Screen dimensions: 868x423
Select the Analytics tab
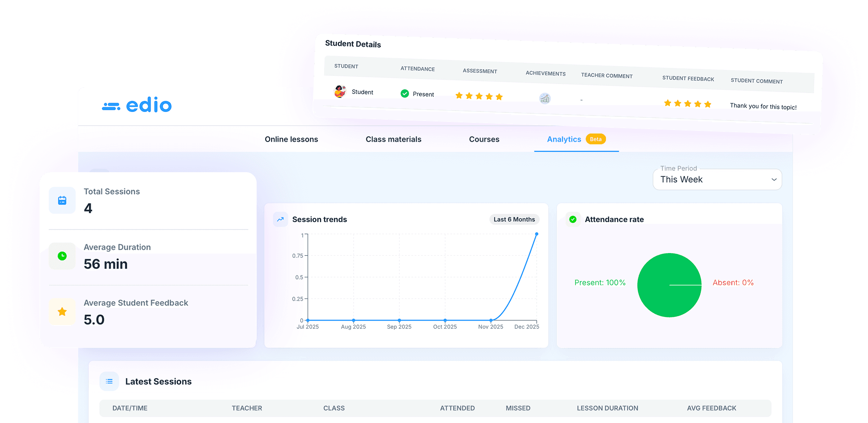(x=564, y=139)
